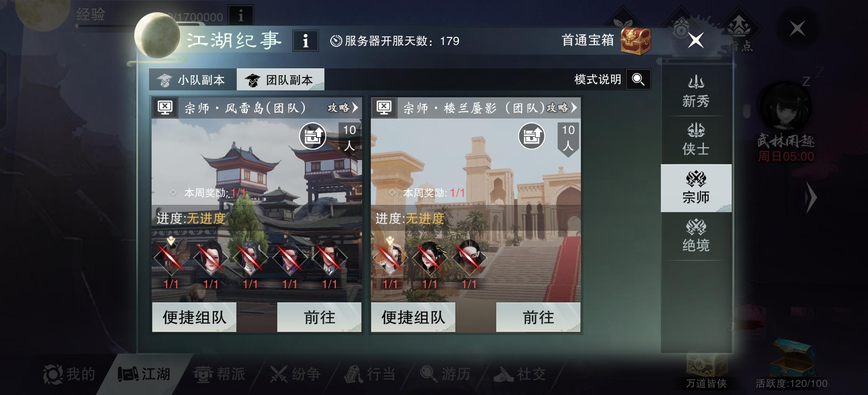Click share-record icon on 风雷岛 card
This screenshot has width=868, height=395.
click(312, 136)
